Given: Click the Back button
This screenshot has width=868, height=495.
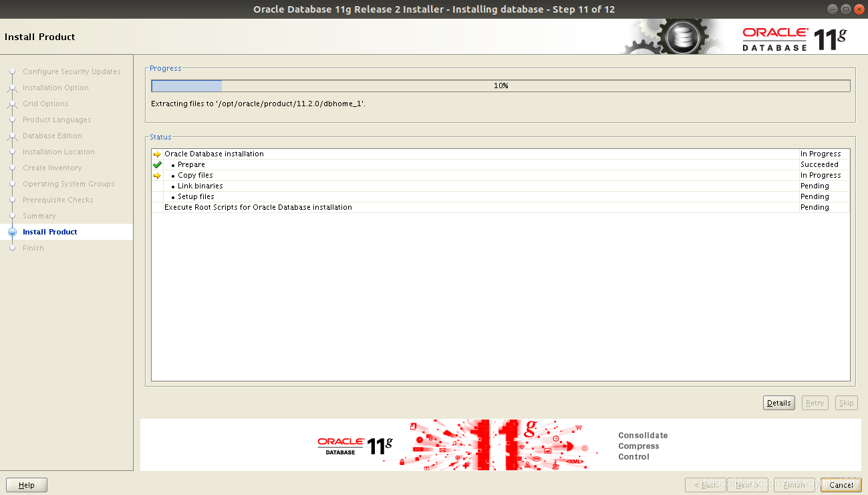Looking at the screenshot, I should click(706, 485).
